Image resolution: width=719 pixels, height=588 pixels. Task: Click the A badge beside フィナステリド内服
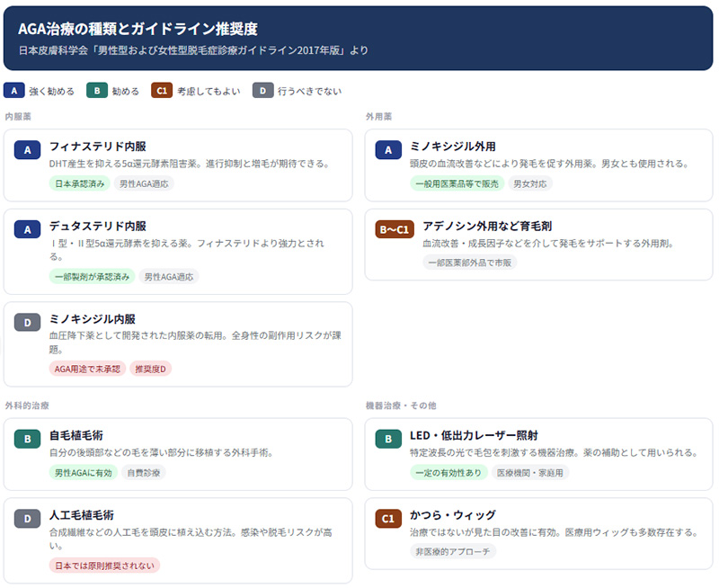click(28, 150)
